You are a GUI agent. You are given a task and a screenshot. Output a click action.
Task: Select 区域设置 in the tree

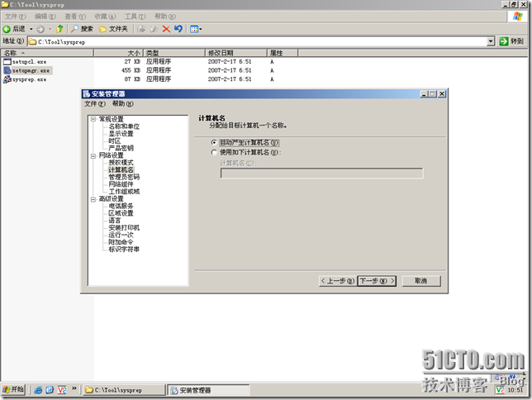click(121, 213)
